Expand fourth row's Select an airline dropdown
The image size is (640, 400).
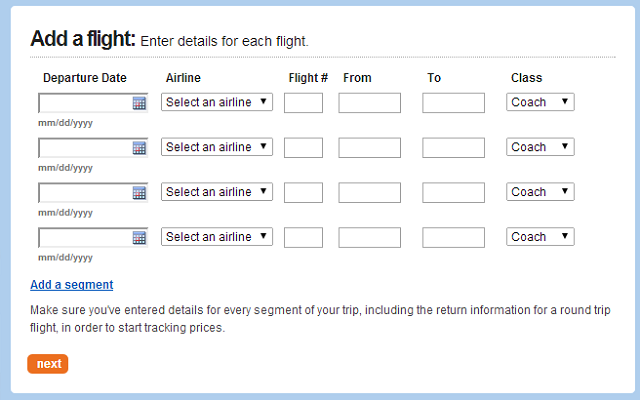pyautogui.click(x=217, y=237)
